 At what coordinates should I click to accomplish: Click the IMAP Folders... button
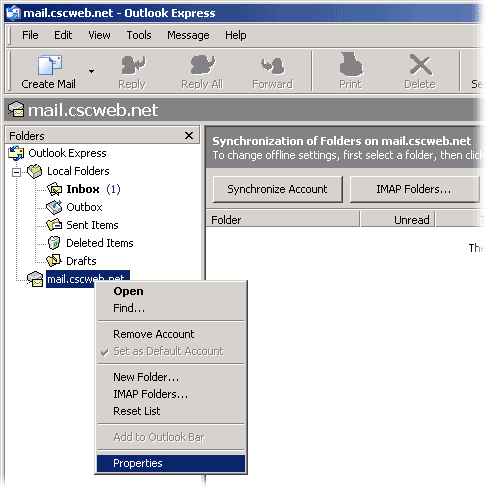414,189
